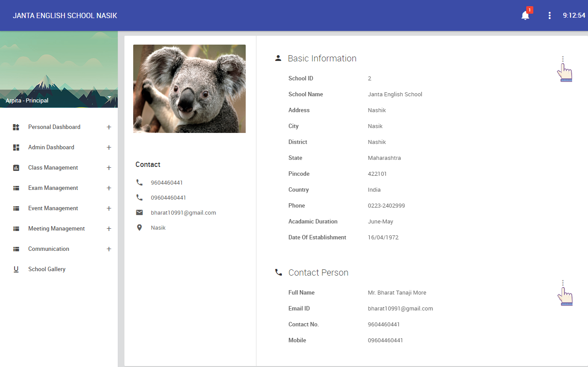Image resolution: width=588 pixels, height=367 pixels.
Task: Expand Communication with plus sign
Action: coord(109,249)
